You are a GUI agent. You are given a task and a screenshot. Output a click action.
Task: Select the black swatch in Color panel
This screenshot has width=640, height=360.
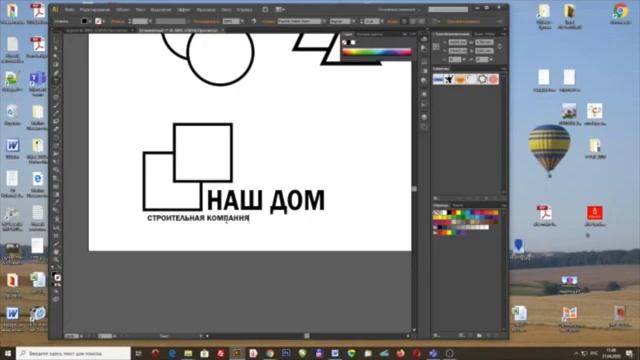click(x=349, y=42)
